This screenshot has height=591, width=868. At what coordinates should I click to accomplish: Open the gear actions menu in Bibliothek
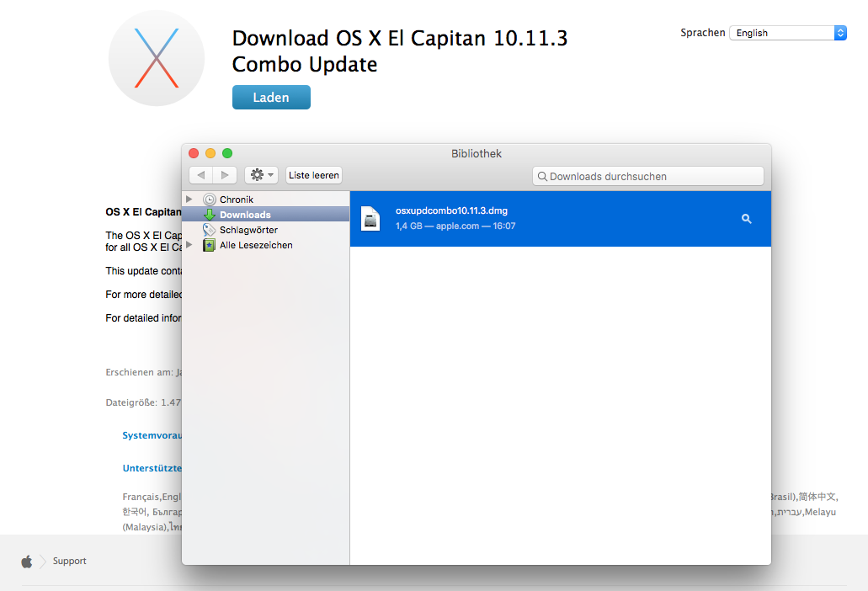pyautogui.click(x=261, y=175)
